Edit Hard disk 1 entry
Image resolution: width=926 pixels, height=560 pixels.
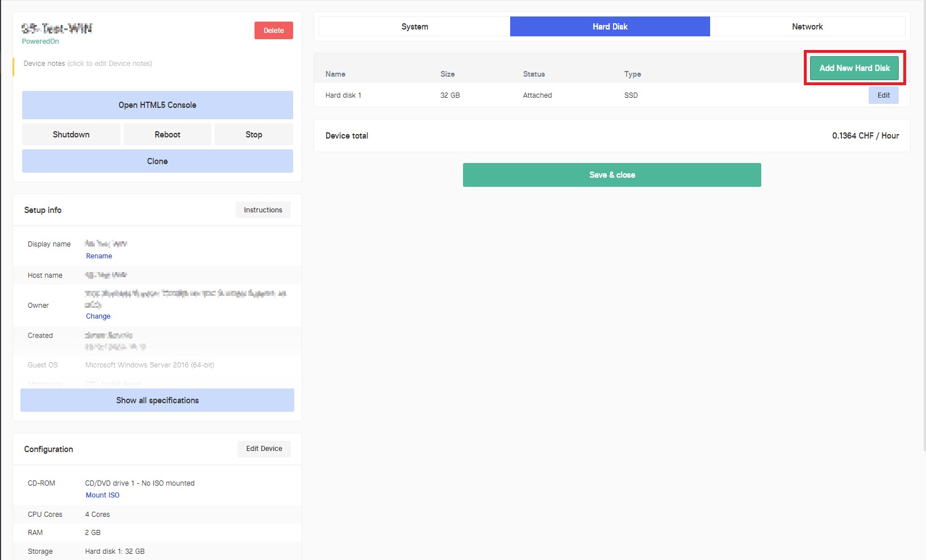pos(883,95)
